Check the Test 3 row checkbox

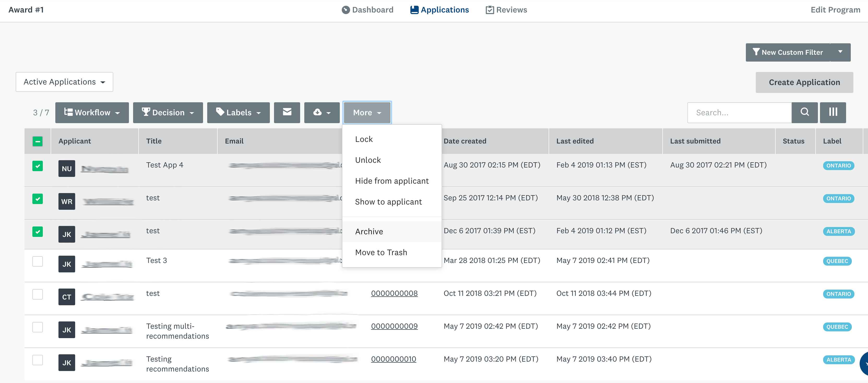click(x=38, y=261)
